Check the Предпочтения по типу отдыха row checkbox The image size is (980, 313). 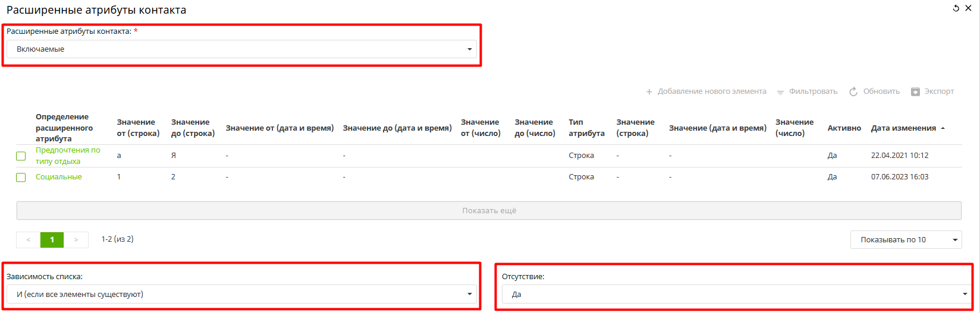(21, 156)
